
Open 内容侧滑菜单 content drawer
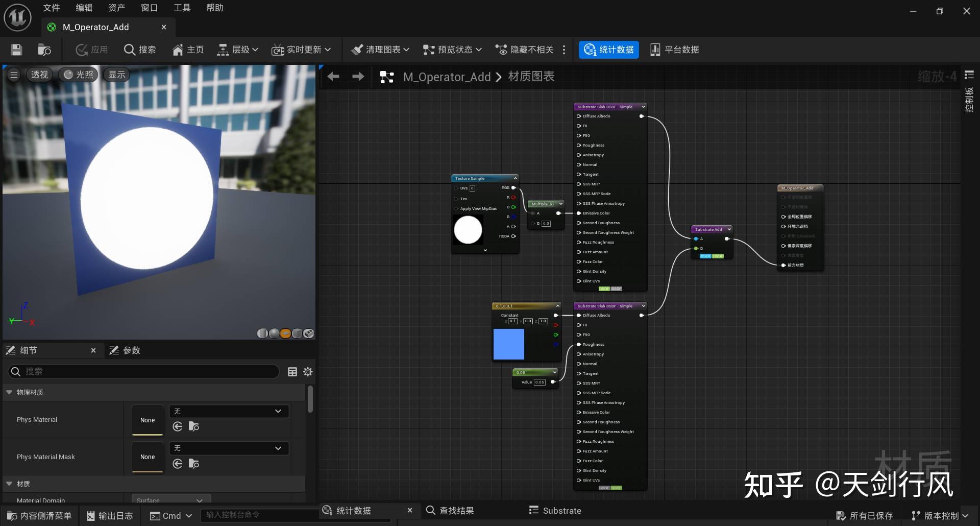pyautogui.click(x=39, y=516)
